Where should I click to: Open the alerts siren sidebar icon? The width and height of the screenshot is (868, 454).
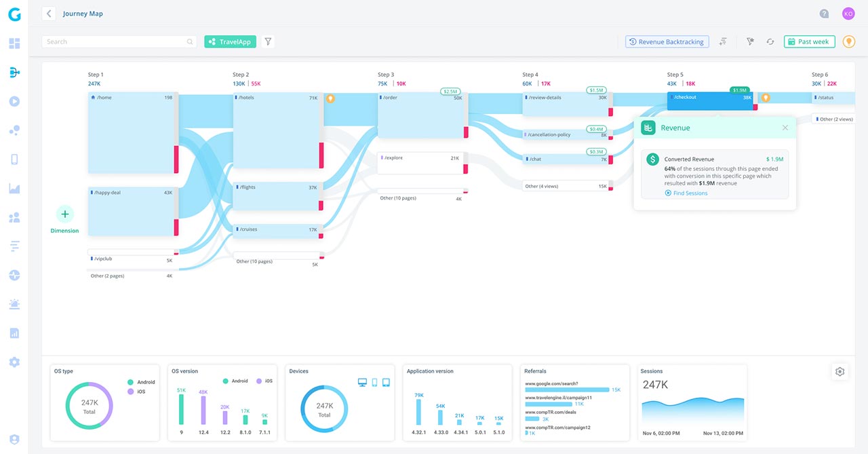click(x=14, y=304)
